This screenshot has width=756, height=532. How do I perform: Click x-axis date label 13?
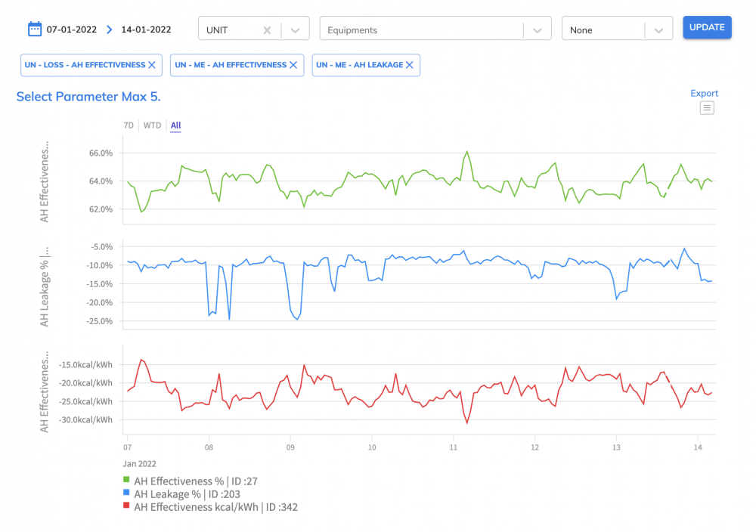coord(616,447)
